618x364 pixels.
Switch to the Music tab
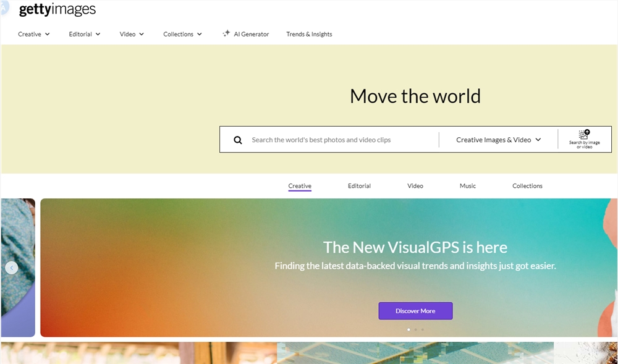click(468, 186)
